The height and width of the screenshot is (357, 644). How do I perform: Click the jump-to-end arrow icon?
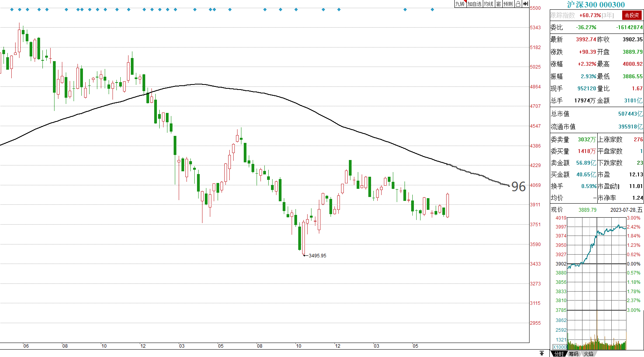(525, 4)
